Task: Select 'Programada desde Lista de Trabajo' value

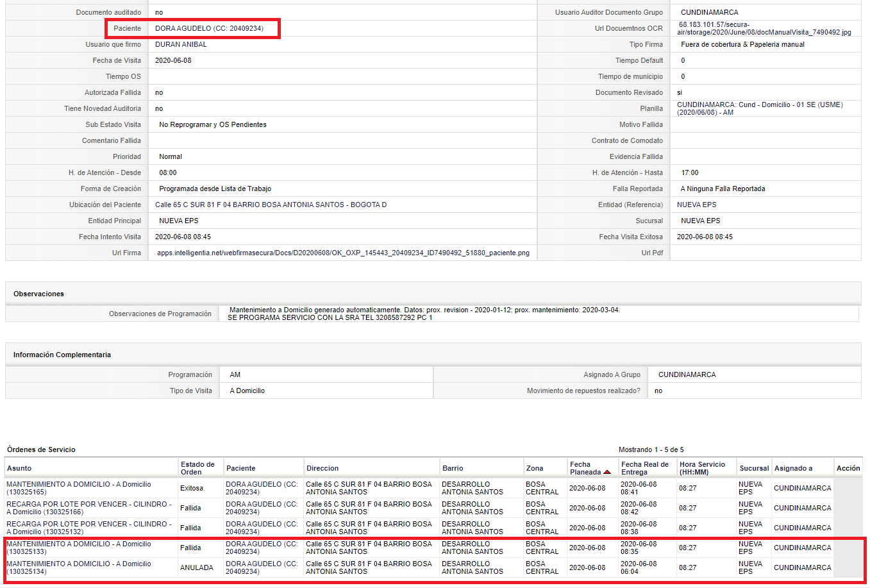Action: (x=215, y=189)
